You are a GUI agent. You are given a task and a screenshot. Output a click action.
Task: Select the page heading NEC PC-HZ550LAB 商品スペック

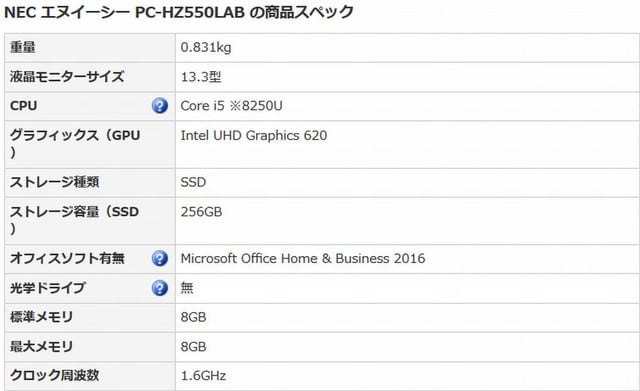click(x=179, y=12)
